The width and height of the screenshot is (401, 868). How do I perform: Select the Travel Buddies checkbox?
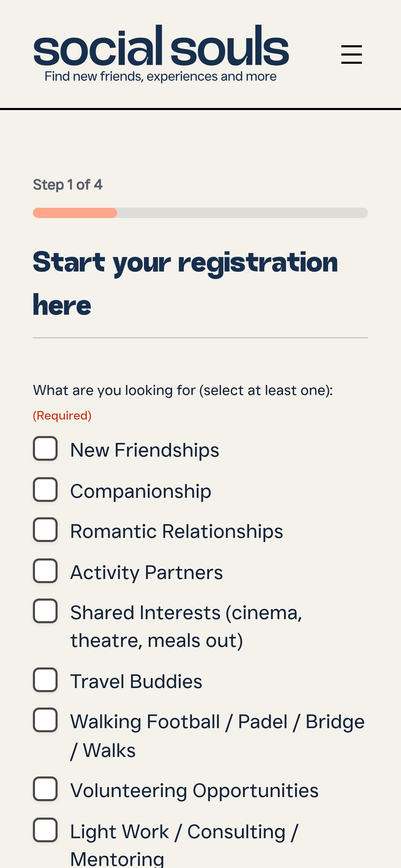(45, 680)
